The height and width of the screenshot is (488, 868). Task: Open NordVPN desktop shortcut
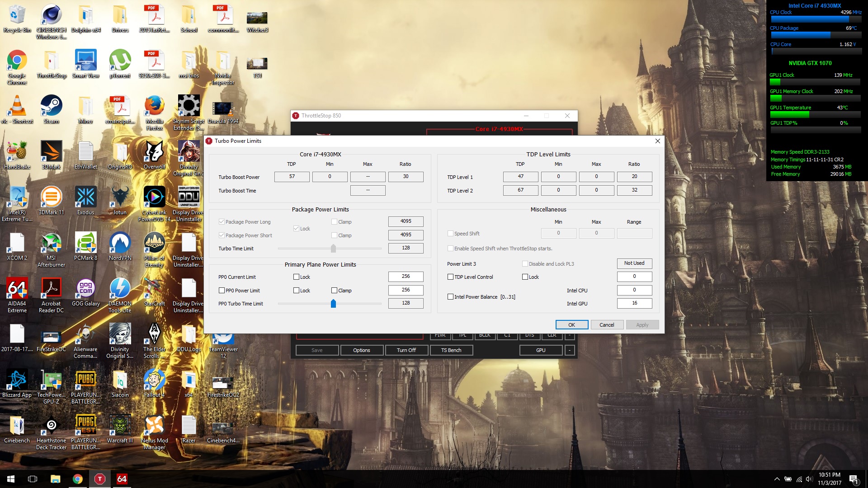pyautogui.click(x=120, y=246)
